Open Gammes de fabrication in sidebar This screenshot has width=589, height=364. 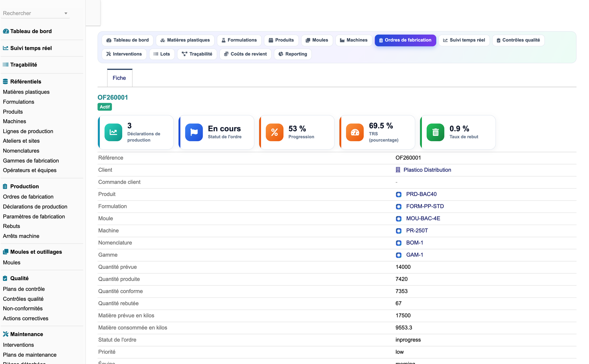(x=31, y=161)
